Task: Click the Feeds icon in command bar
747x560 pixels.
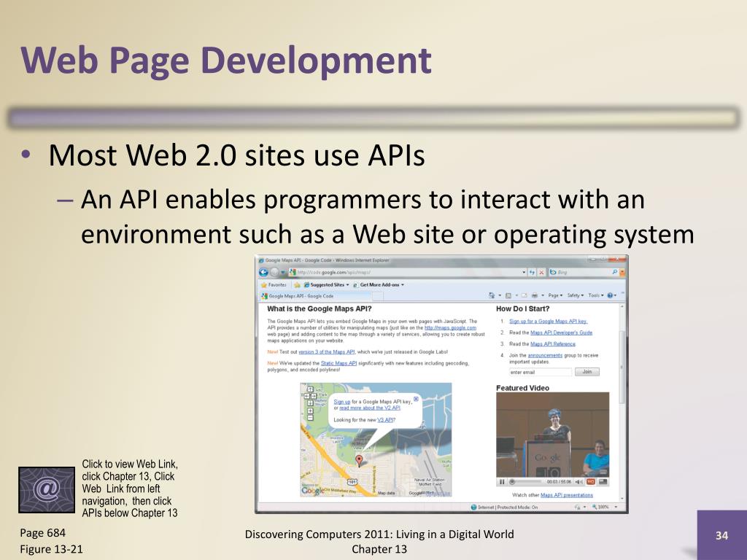Action: pos(508,296)
